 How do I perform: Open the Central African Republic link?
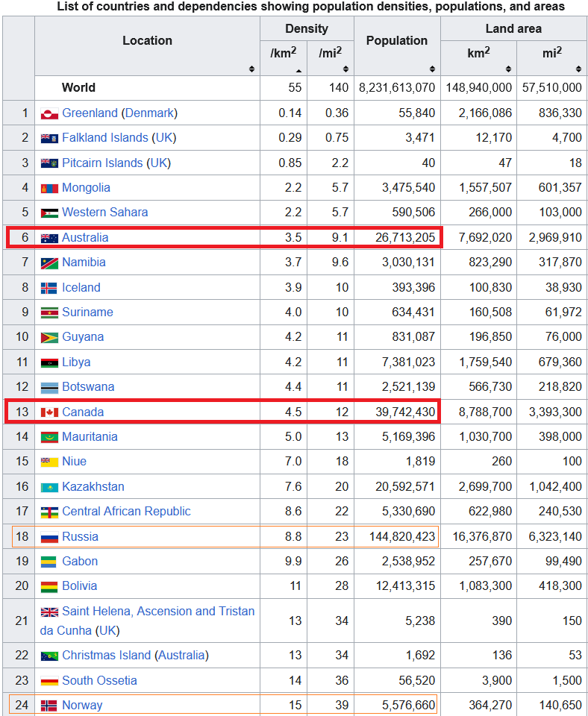tap(126, 511)
